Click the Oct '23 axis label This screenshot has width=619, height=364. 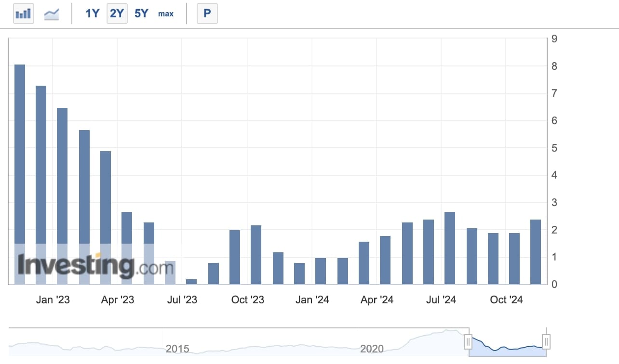247,299
